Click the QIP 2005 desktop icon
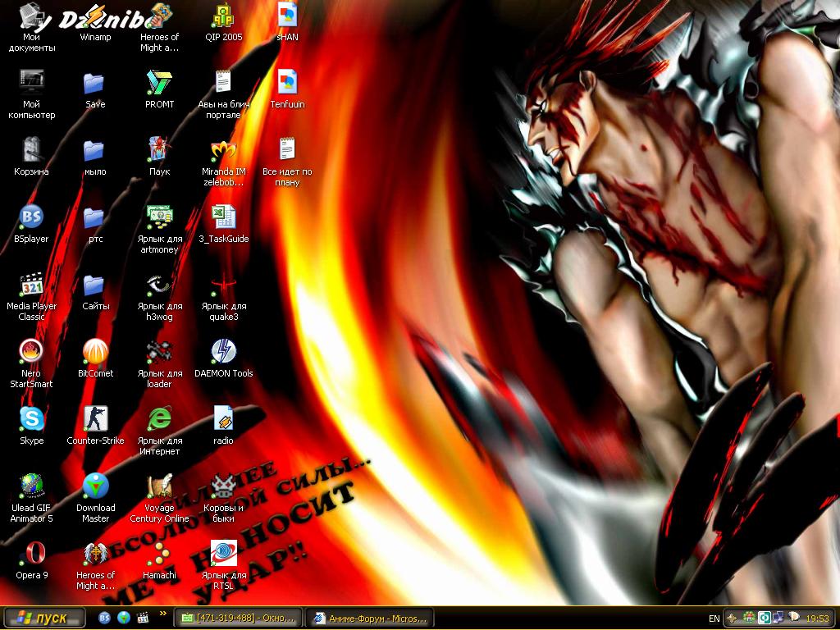Image resolution: width=840 pixels, height=630 pixels. click(x=223, y=22)
